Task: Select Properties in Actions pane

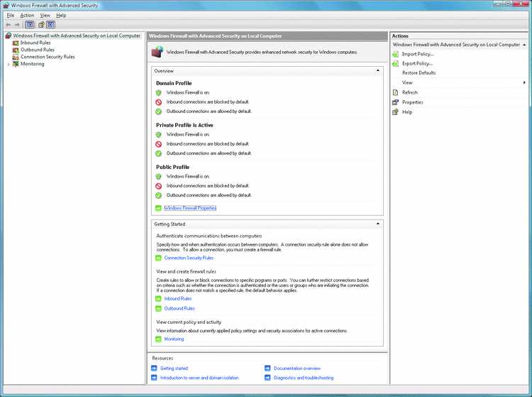Action: [x=413, y=102]
